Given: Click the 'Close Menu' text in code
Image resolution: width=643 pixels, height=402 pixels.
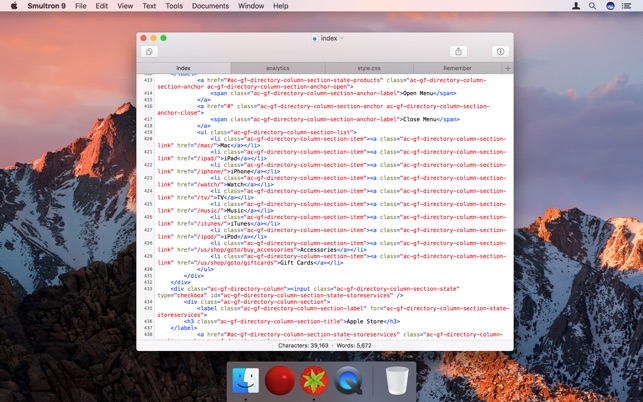Looking at the screenshot, I should click(x=420, y=119).
